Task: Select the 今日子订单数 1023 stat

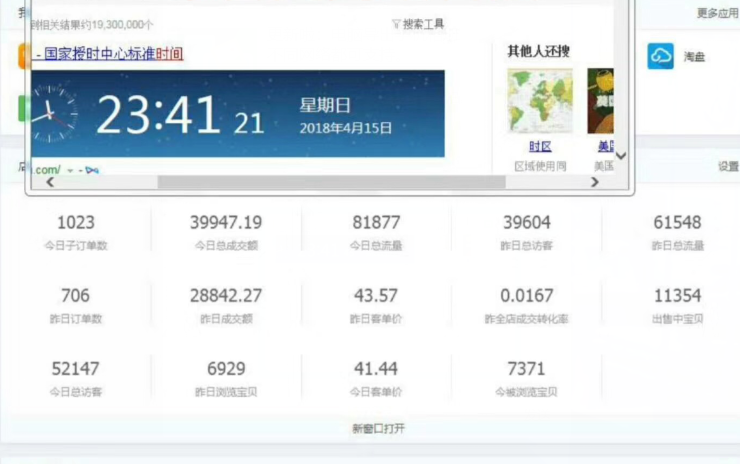Action: pos(76,231)
